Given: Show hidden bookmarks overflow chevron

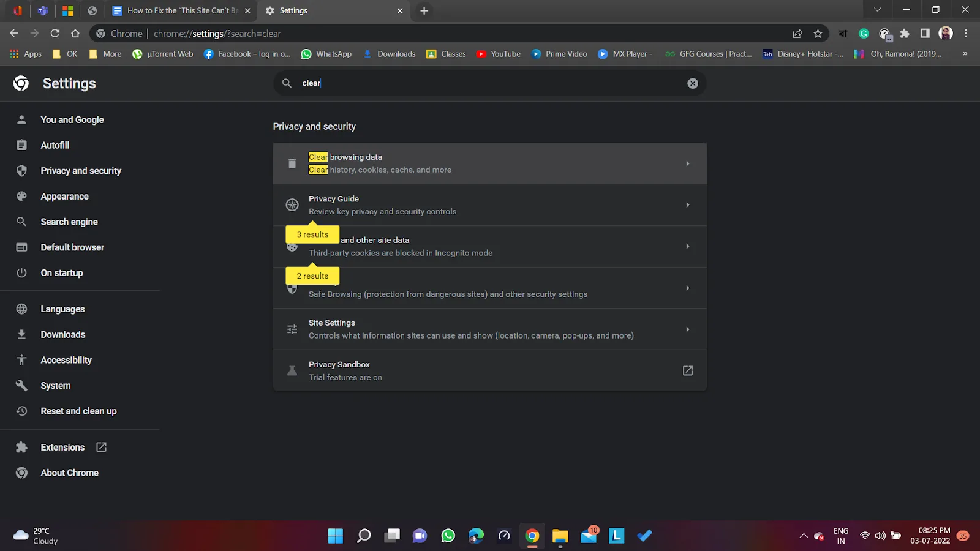Looking at the screenshot, I should 965,54.
